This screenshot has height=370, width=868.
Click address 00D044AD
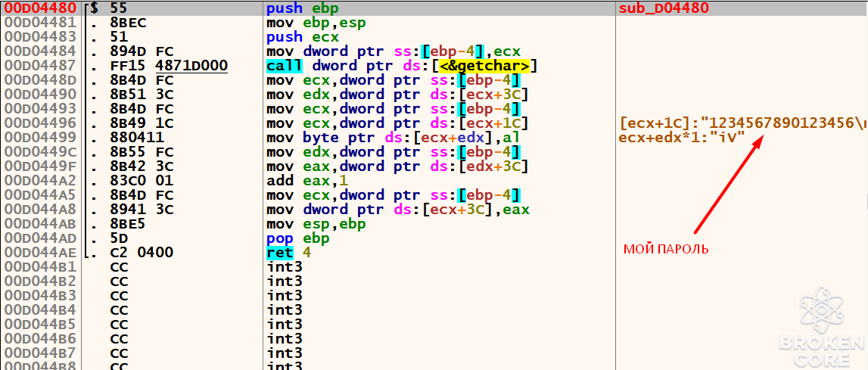(40, 239)
